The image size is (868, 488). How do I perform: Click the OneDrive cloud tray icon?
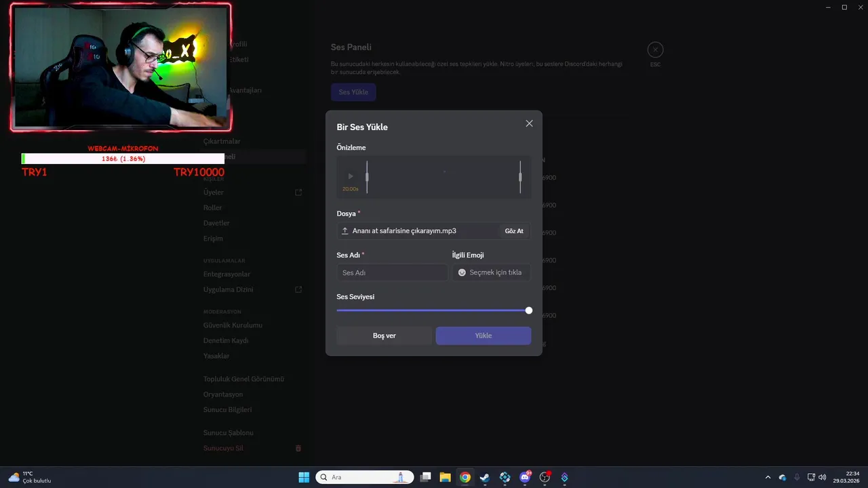pos(783,477)
